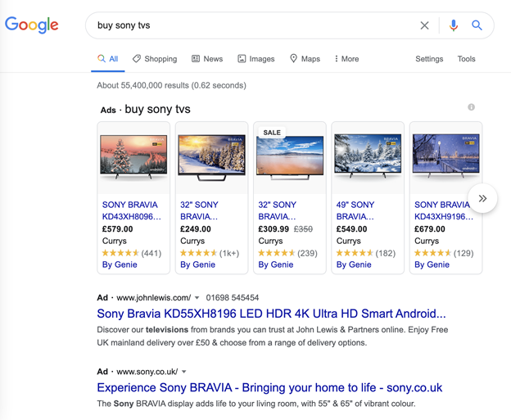This screenshot has width=511, height=420.
Task: Click the struck-through £350 price
Action: (303, 229)
